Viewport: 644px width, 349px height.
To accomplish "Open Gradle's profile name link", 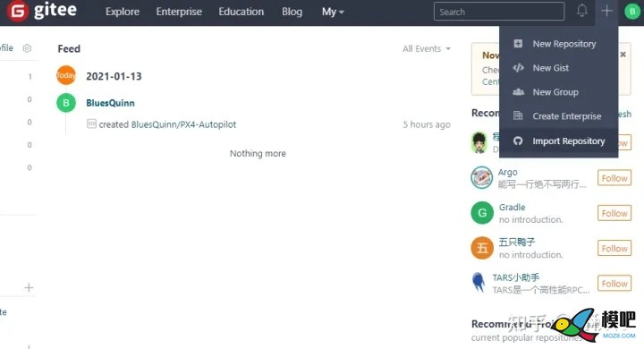I will coord(512,207).
